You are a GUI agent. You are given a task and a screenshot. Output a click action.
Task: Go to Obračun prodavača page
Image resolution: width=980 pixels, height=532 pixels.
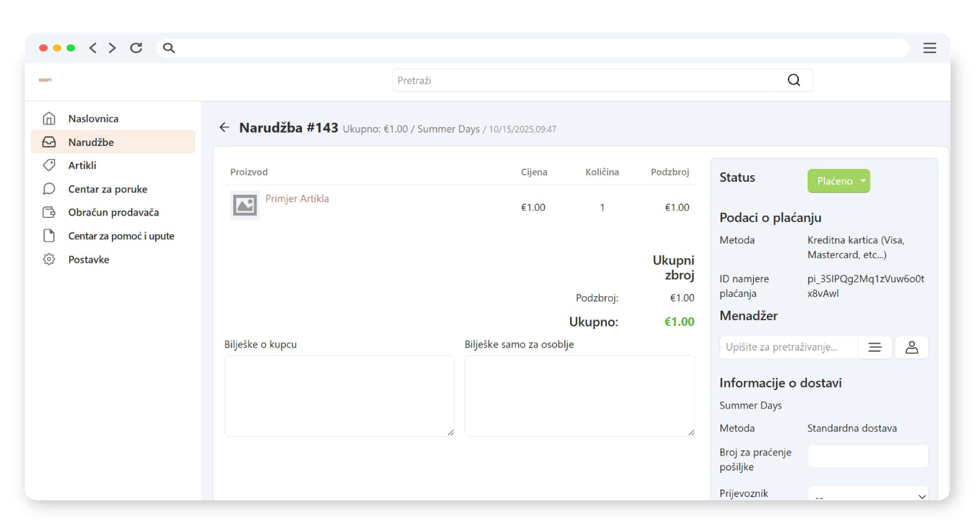click(113, 213)
